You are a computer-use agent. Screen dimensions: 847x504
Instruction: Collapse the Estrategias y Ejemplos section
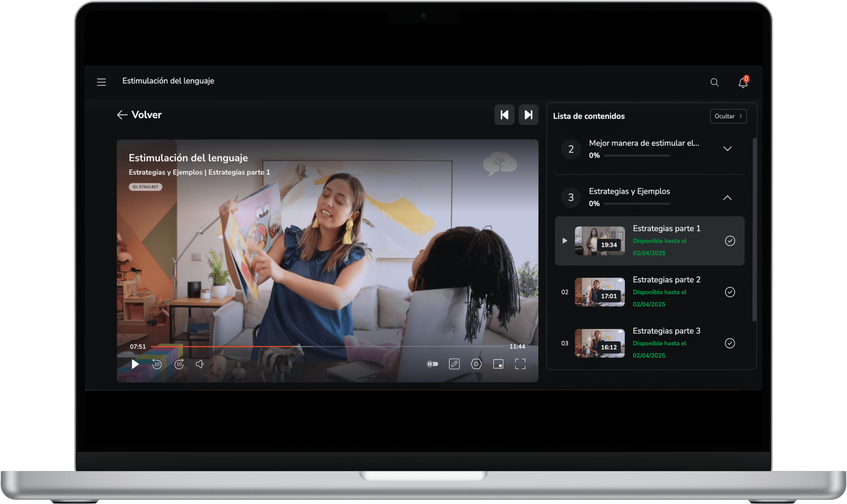coord(727,198)
